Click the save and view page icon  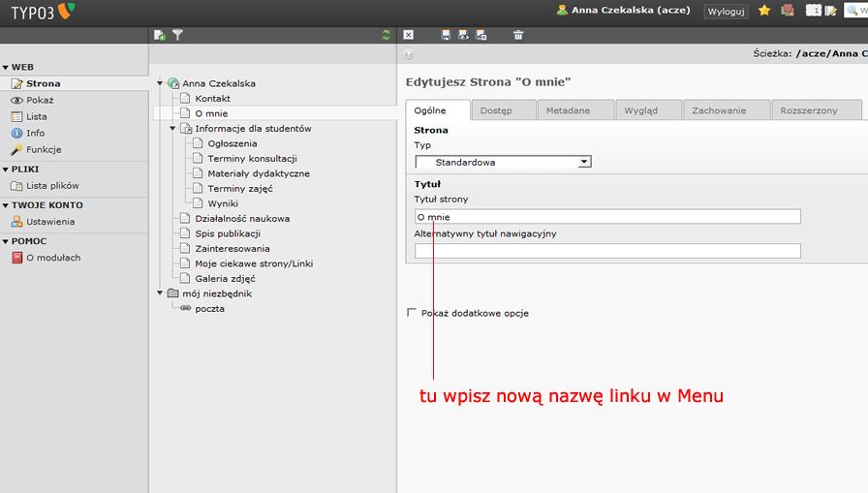463,36
